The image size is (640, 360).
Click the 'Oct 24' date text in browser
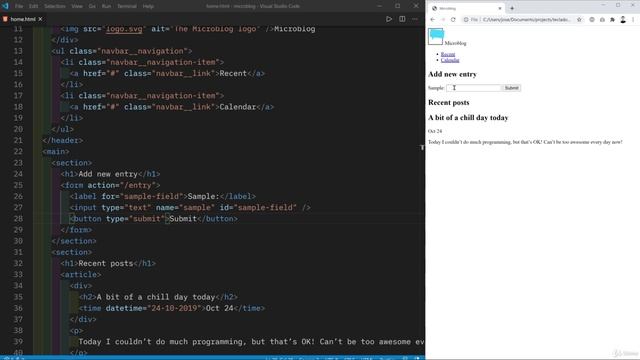[x=435, y=131]
